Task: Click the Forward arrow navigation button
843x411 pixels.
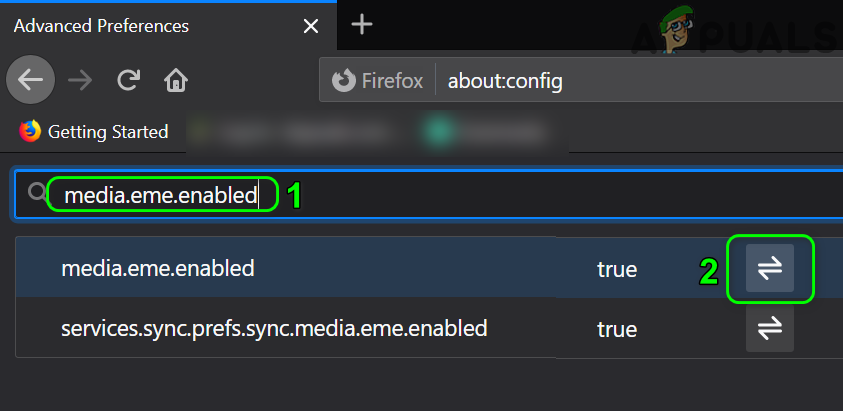Action: tap(80, 80)
